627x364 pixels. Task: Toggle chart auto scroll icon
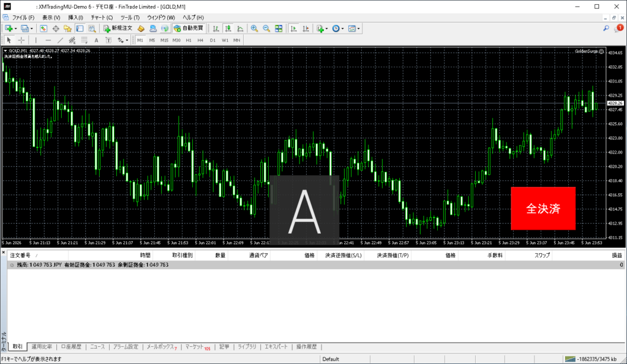click(293, 28)
